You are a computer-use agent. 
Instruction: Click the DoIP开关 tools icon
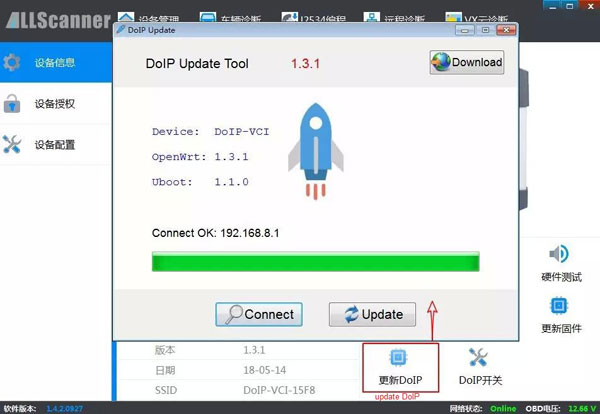tap(478, 357)
